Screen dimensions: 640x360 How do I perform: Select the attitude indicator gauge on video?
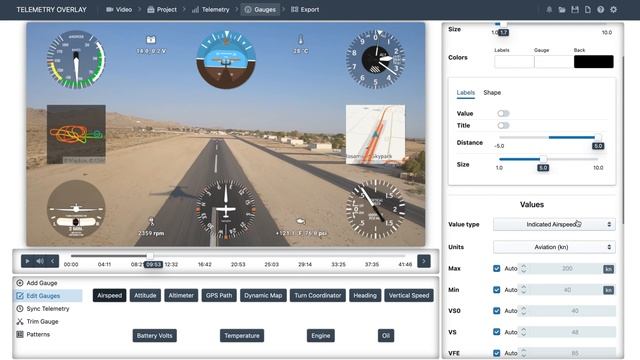[x=226, y=59]
